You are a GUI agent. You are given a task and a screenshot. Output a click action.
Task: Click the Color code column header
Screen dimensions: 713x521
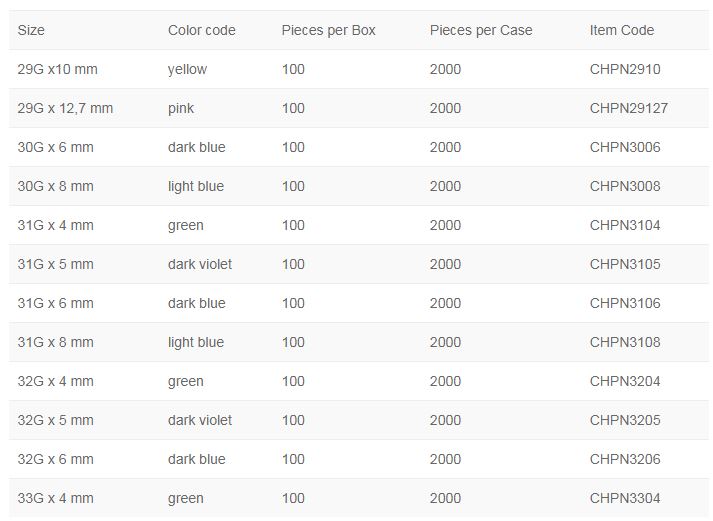(202, 30)
